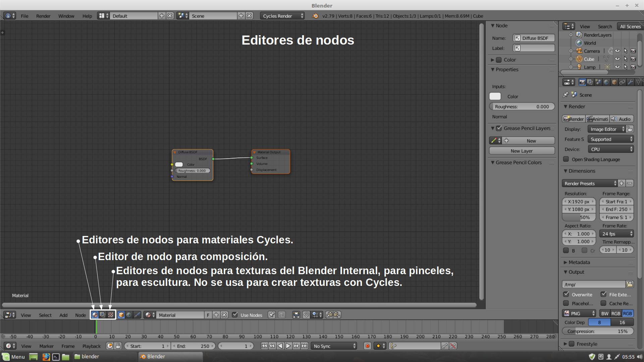644x362 pixels.
Task: Adjust the Compression 15% slider
Action: click(x=598, y=331)
